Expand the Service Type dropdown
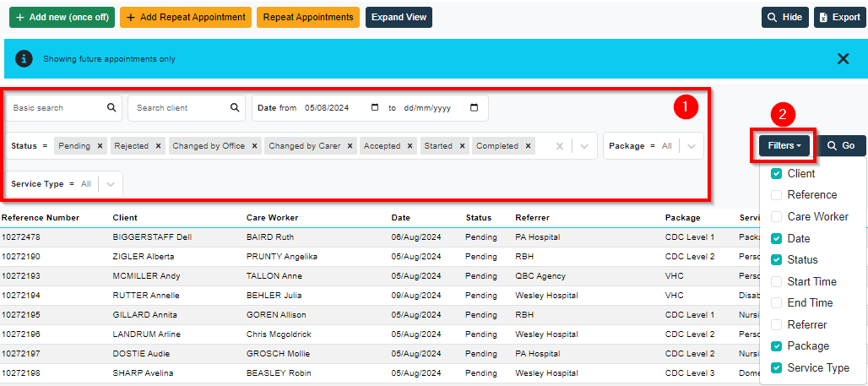This screenshot has width=868, height=386. pos(111,184)
